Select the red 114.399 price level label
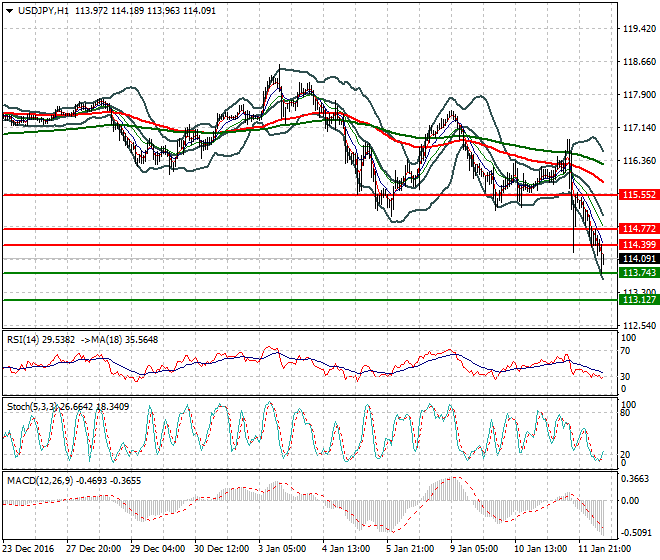The width and height of the screenshot is (660, 560). [639, 245]
